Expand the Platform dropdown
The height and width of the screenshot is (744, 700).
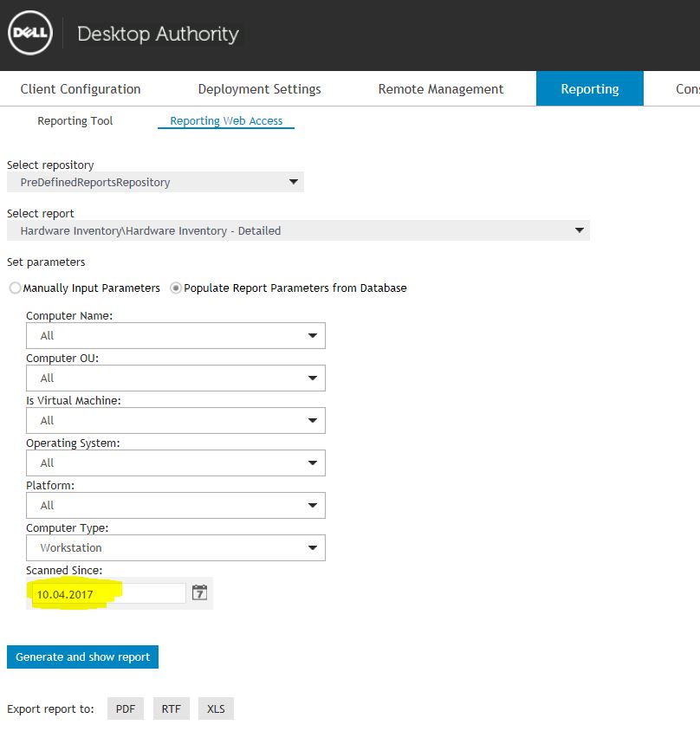[176, 505]
